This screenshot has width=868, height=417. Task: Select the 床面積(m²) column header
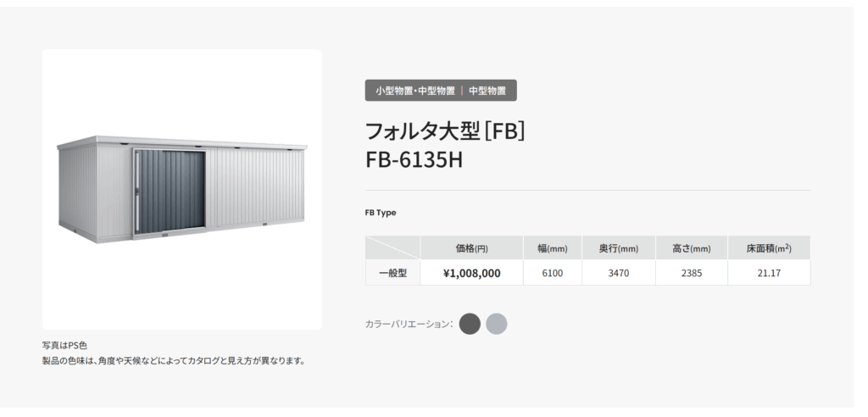(769, 248)
